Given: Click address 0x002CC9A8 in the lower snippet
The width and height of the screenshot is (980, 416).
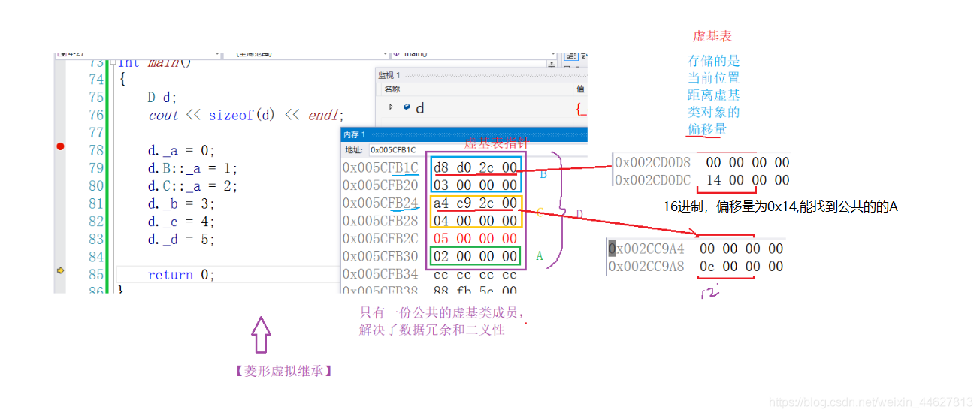Looking at the screenshot, I should [x=646, y=267].
